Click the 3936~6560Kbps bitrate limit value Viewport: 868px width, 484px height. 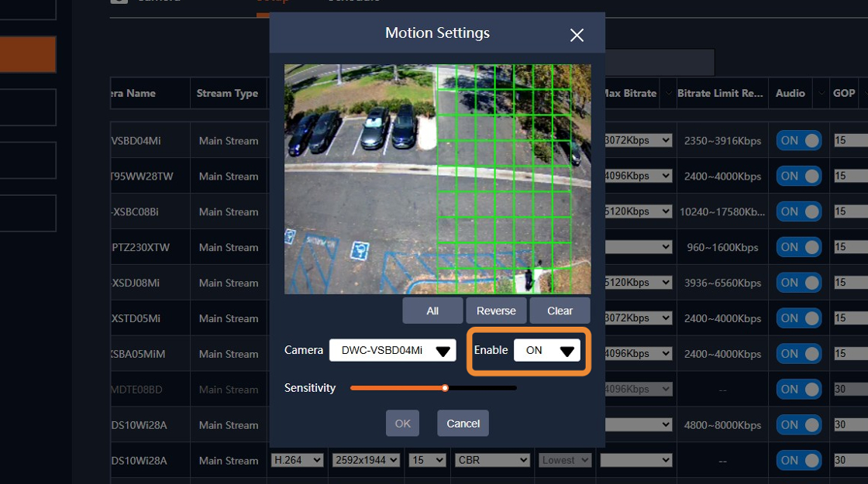[x=722, y=283]
